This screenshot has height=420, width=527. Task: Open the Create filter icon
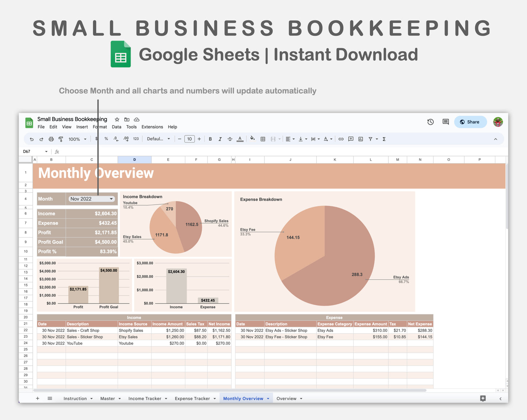tap(371, 139)
